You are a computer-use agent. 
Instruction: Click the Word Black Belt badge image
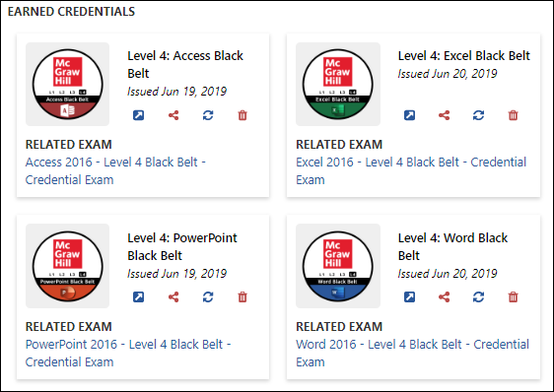pyautogui.click(x=338, y=266)
